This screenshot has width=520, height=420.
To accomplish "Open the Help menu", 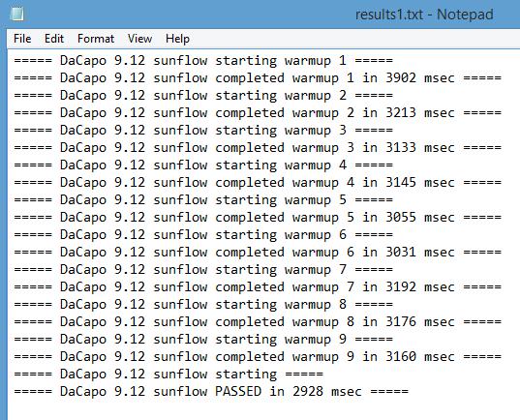I will 178,39.
